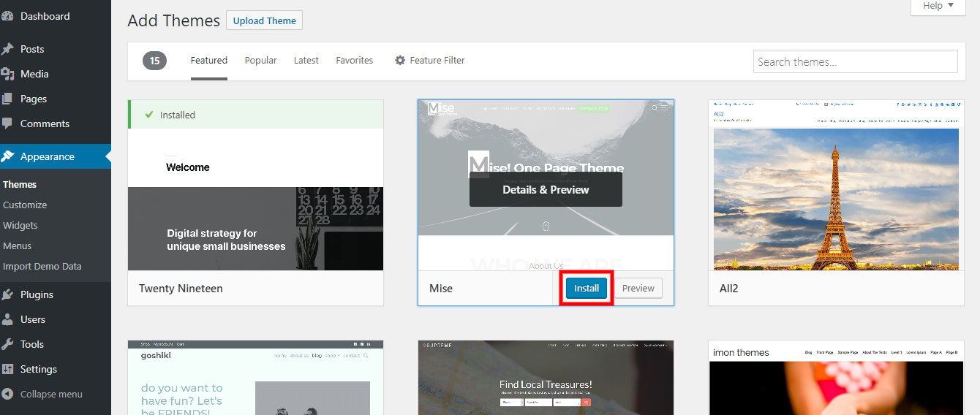Click the Tools wrench icon
The image size is (980, 415).
8,344
